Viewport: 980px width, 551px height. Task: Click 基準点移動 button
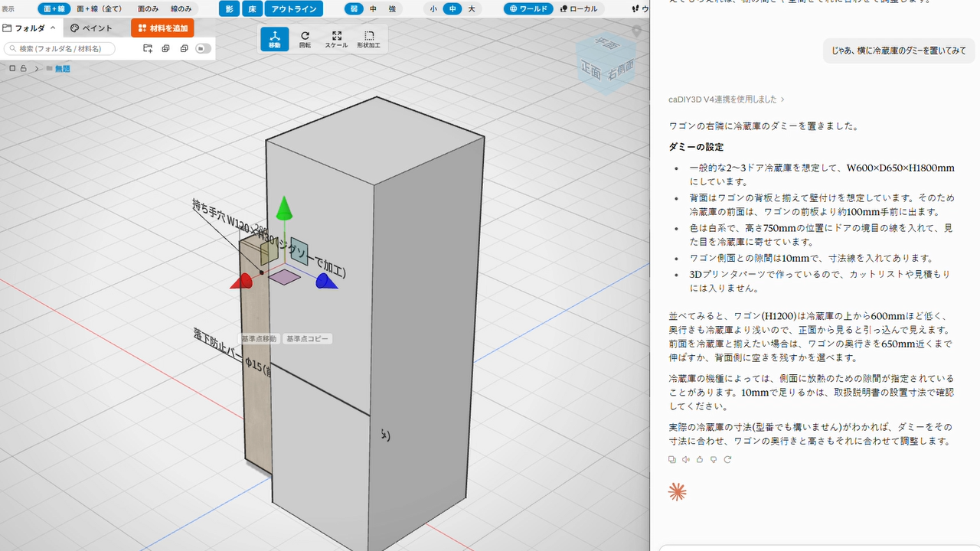(x=259, y=338)
